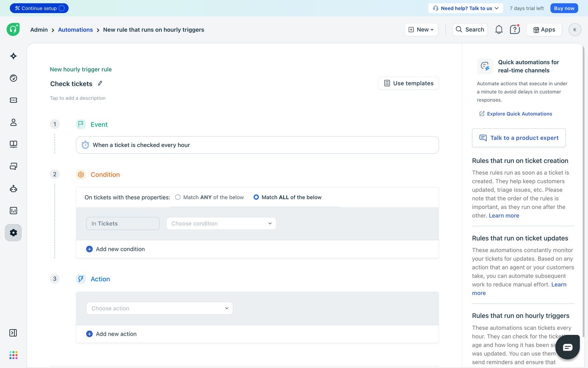This screenshot has height=368, width=588.
Task: Open the Forums chat icon in sidebar
Action: 13,166
